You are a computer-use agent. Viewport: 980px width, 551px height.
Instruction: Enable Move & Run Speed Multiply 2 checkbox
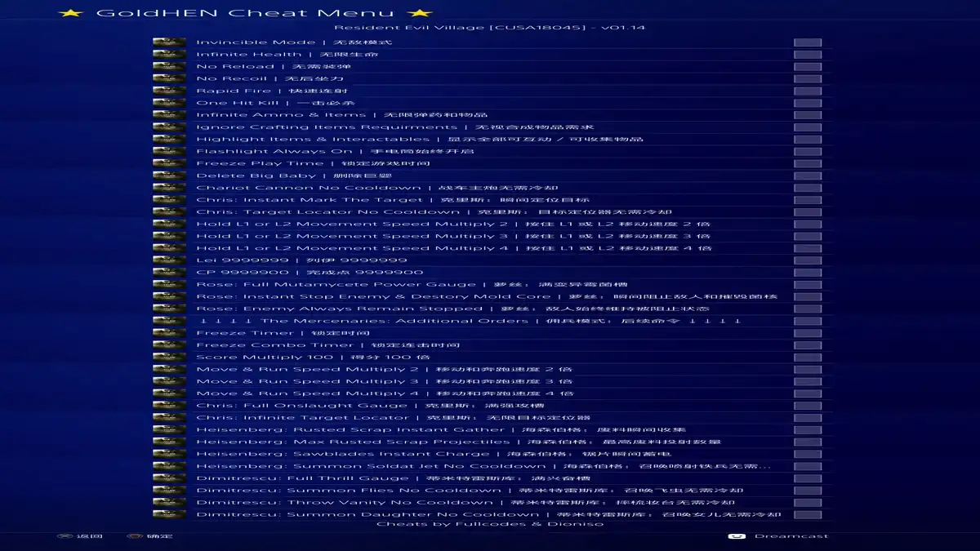point(808,369)
